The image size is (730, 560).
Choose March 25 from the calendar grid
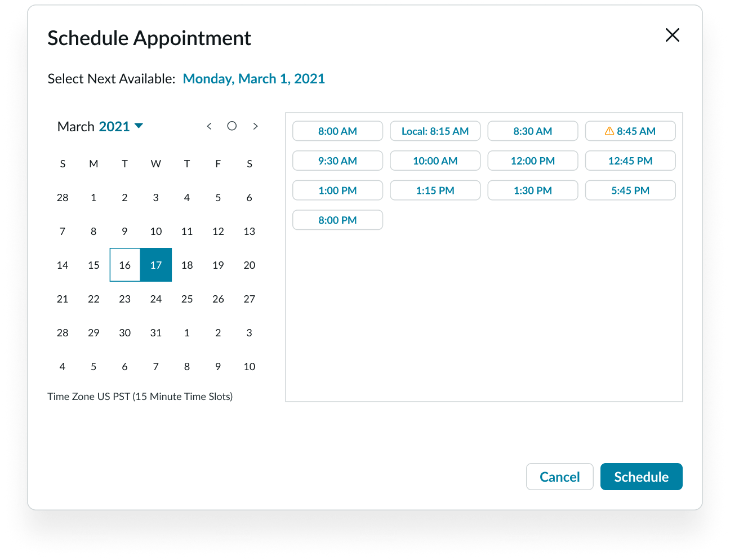(187, 299)
